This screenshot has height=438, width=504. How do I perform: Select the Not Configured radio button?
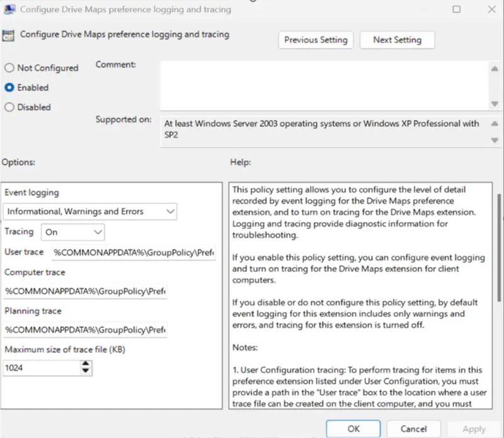(x=9, y=68)
